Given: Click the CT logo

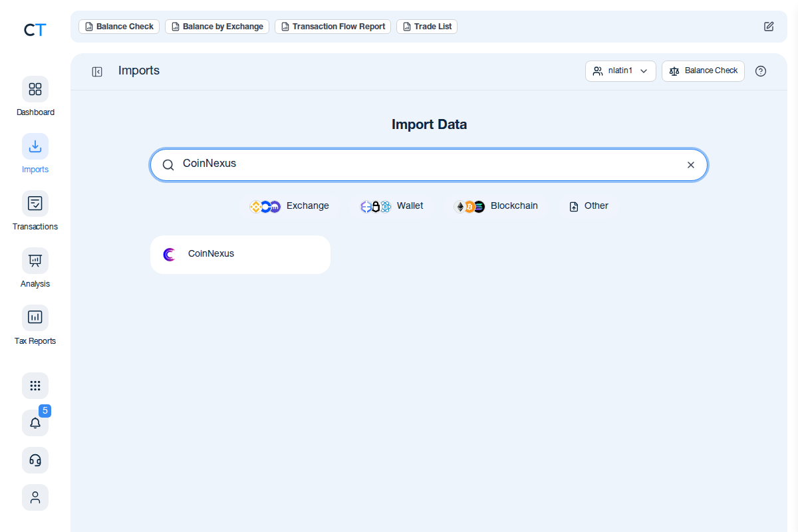Looking at the screenshot, I should 35,29.
